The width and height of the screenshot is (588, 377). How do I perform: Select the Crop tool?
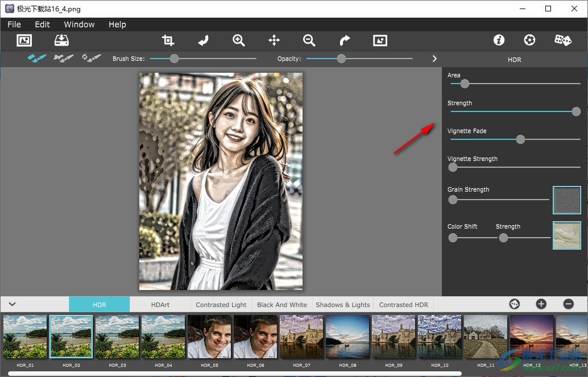168,40
